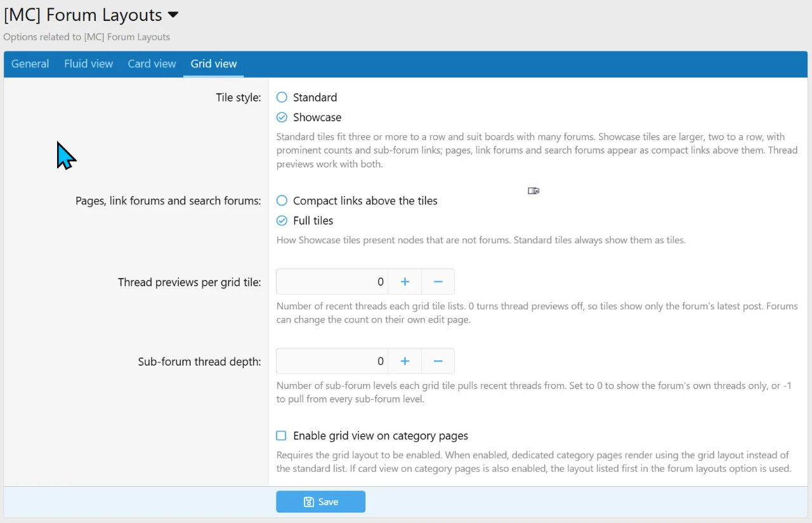Decrease Sub-forum thread depth with minus
This screenshot has width=812, height=523.
[x=438, y=361]
